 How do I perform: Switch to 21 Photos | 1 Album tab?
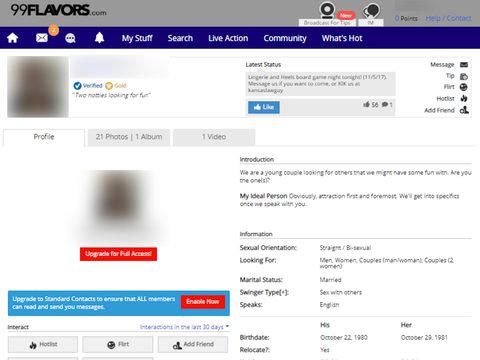[x=129, y=137]
